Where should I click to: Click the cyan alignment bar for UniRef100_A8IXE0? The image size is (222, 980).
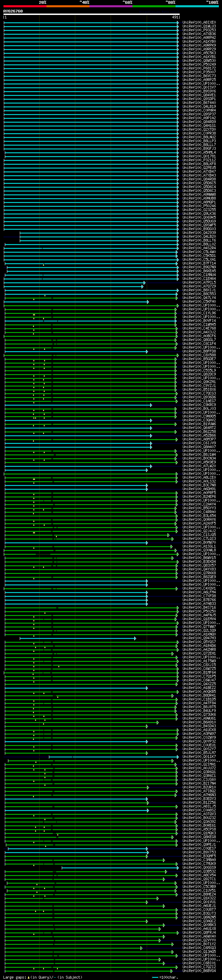[91, 23]
